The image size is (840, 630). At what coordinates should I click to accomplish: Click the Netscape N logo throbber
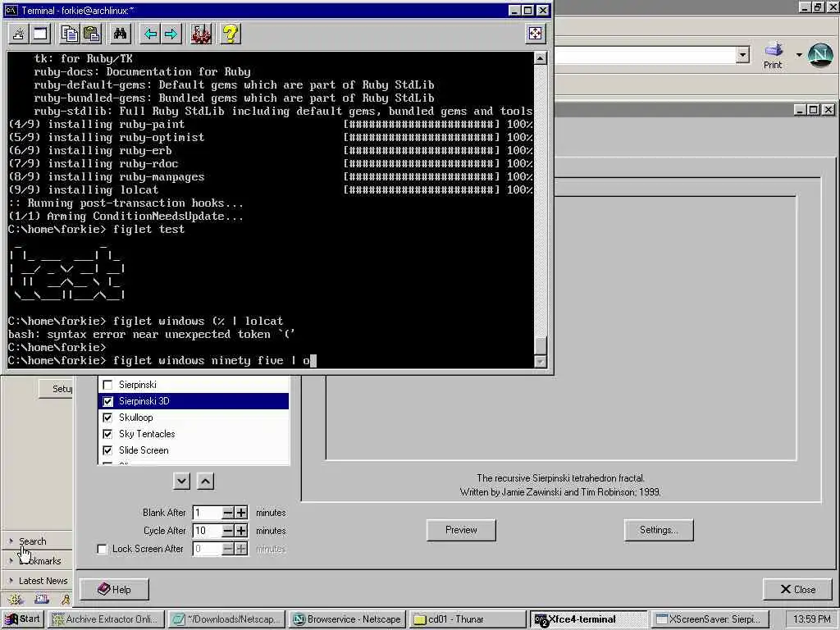pos(820,54)
